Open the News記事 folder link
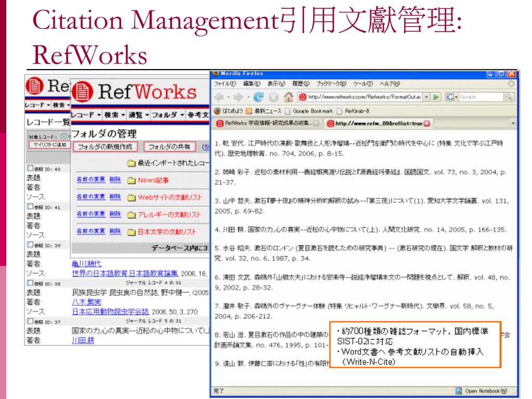The width and height of the screenshot is (532, 399). pyautogui.click(x=153, y=180)
